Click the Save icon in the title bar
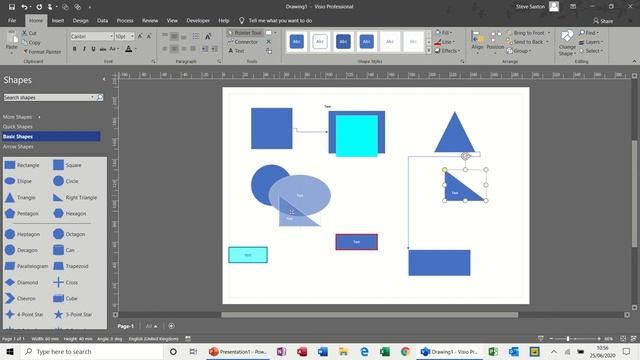This screenshot has width=640, height=360. [11, 7]
